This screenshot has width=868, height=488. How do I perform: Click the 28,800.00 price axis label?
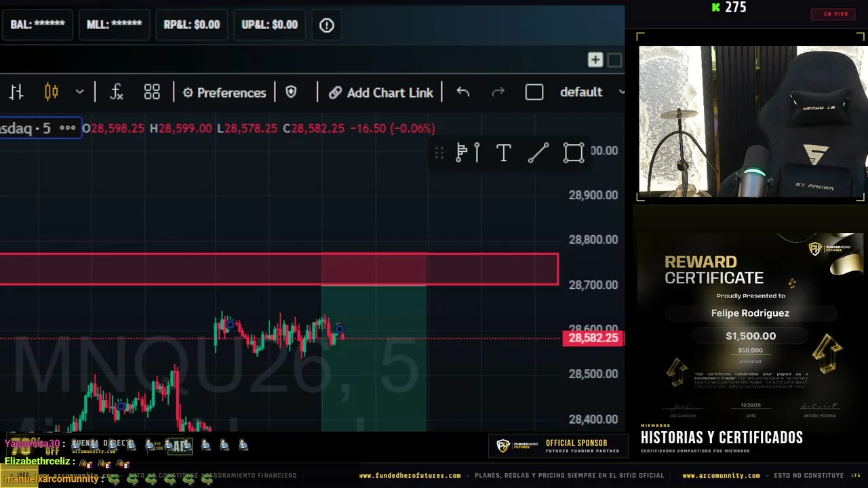coord(593,240)
